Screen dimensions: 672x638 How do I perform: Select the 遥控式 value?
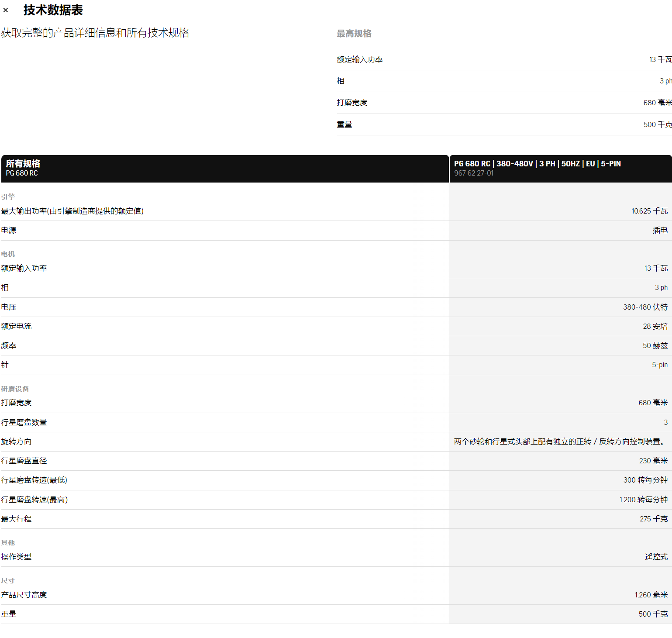pos(656,557)
